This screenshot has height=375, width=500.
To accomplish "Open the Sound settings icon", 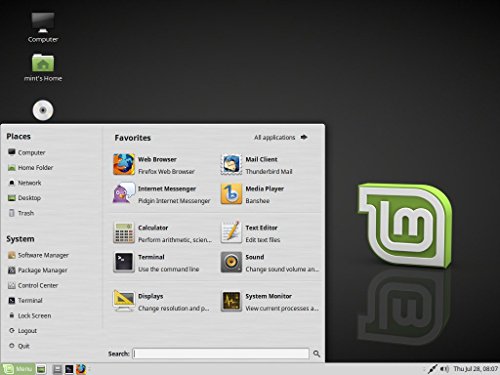I will click(231, 262).
